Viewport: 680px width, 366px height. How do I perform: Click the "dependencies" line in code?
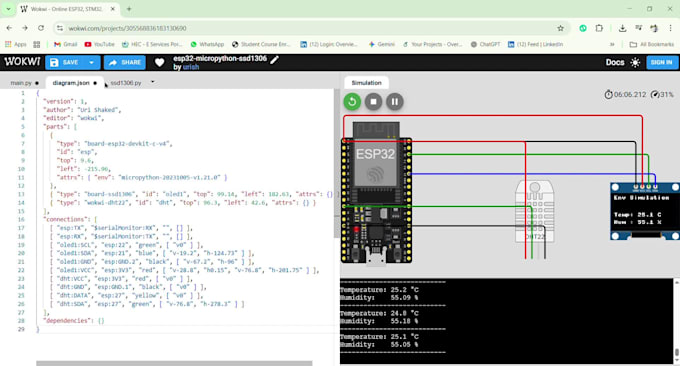point(73,321)
